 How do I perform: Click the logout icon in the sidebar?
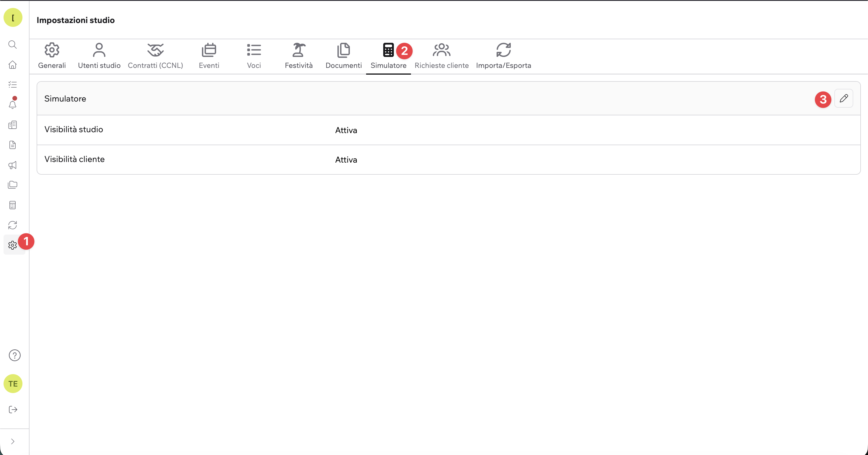[x=13, y=410]
